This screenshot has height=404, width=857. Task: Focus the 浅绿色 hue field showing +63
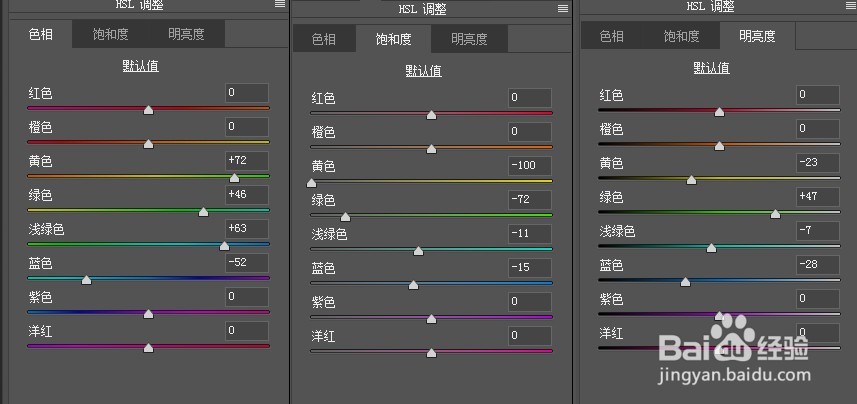(246, 229)
